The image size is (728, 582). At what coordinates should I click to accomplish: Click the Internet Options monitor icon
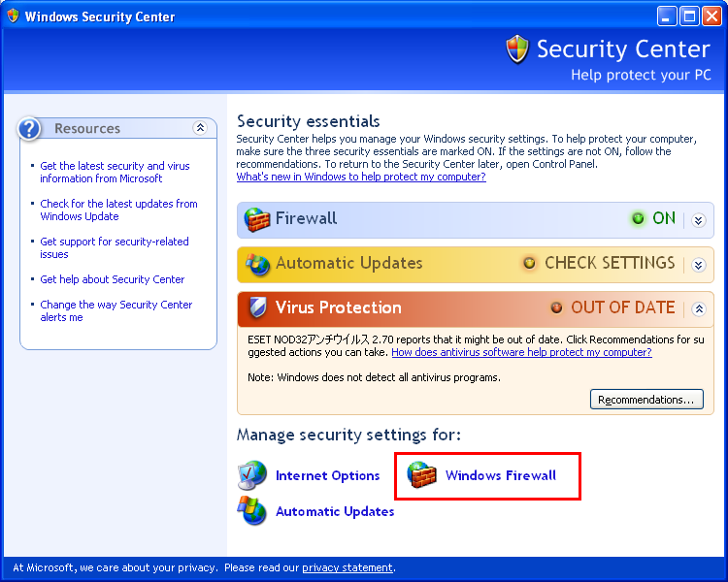pyautogui.click(x=252, y=475)
